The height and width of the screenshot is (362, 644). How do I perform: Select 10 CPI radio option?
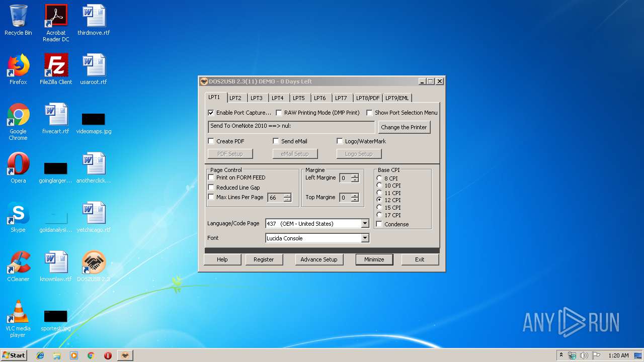pyautogui.click(x=379, y=186)
